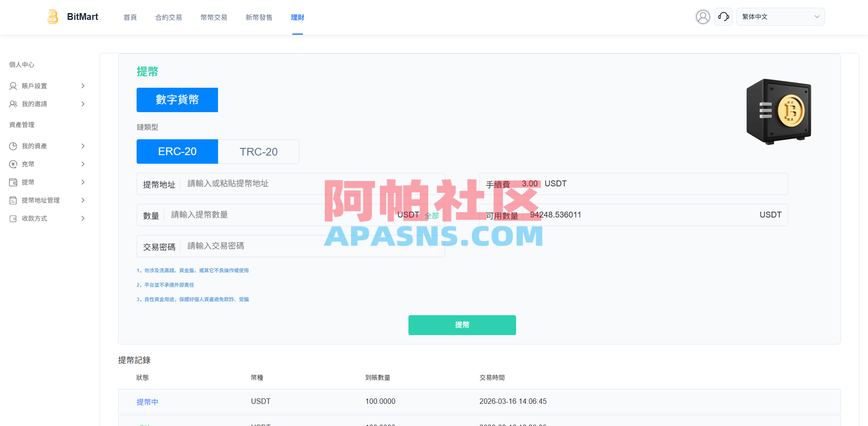Click the 到賬數量 column header
Image resolution: width=868 pixels, height=426 pixels.
point(378,378)
